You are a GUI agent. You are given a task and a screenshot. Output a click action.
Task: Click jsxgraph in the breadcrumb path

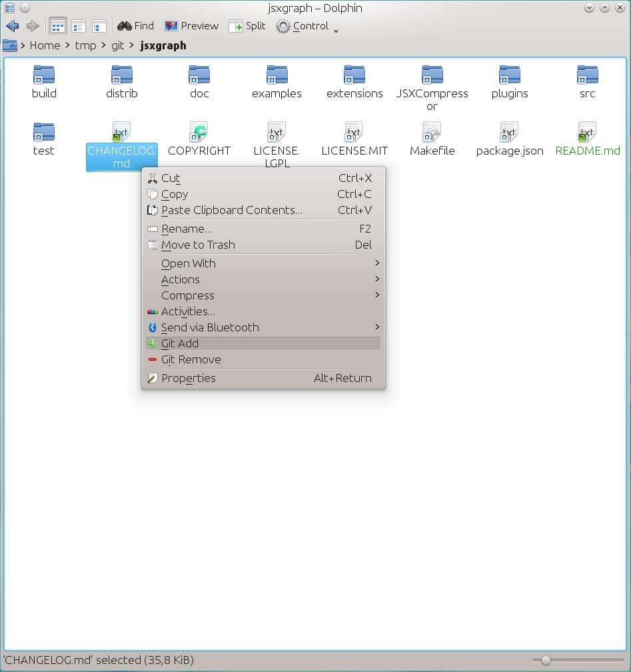point(163,45)
